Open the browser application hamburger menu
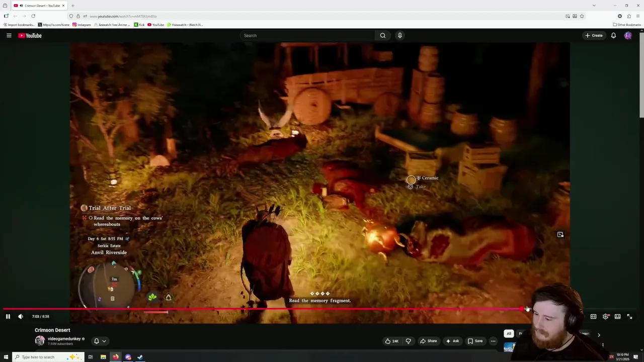Image resolution: width=644 pixels, height=362 pixels. pos(638,16)
